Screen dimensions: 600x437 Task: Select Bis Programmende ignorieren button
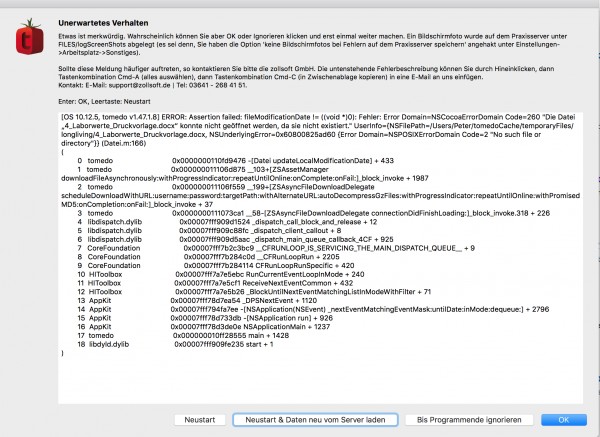[469, 420]
